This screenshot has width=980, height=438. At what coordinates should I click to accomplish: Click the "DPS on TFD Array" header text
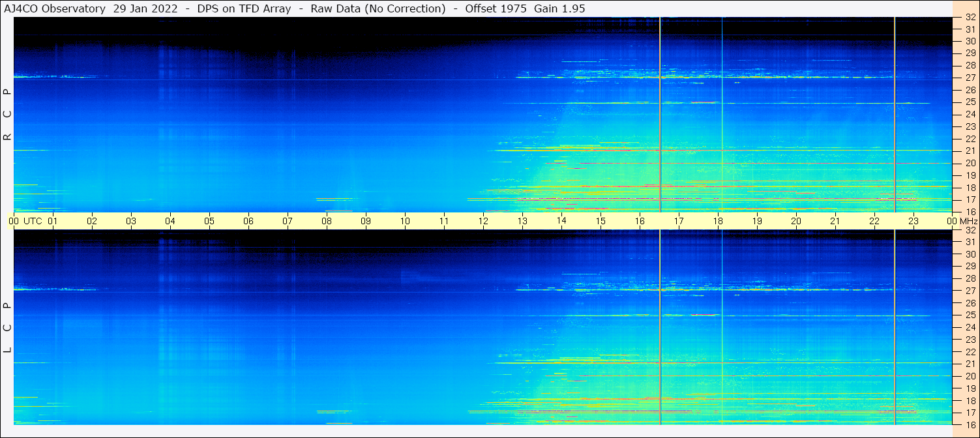(243, 8)
